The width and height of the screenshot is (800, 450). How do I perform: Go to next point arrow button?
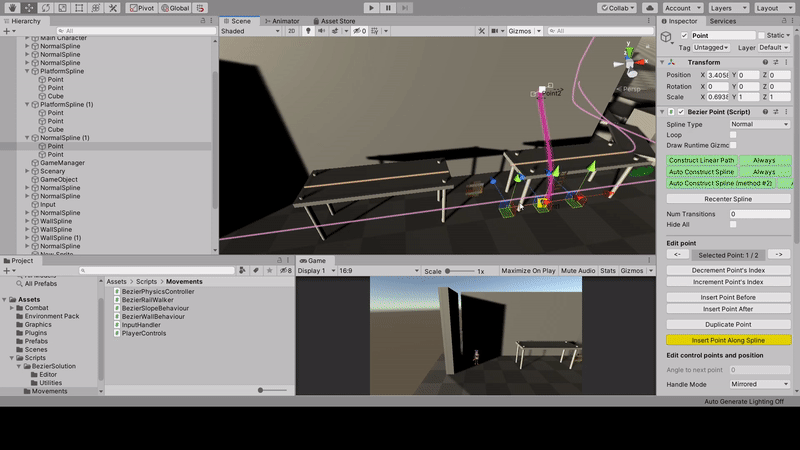click(x=779, y=254)
